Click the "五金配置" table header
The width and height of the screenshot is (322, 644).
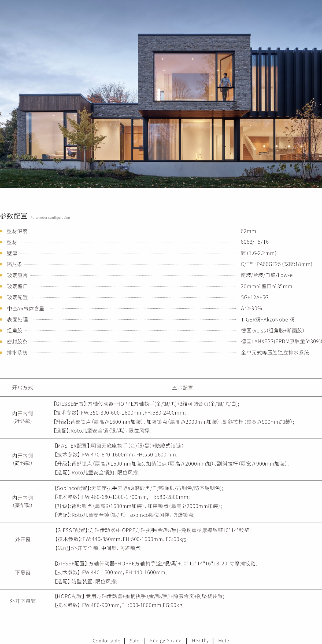(183, 388)
